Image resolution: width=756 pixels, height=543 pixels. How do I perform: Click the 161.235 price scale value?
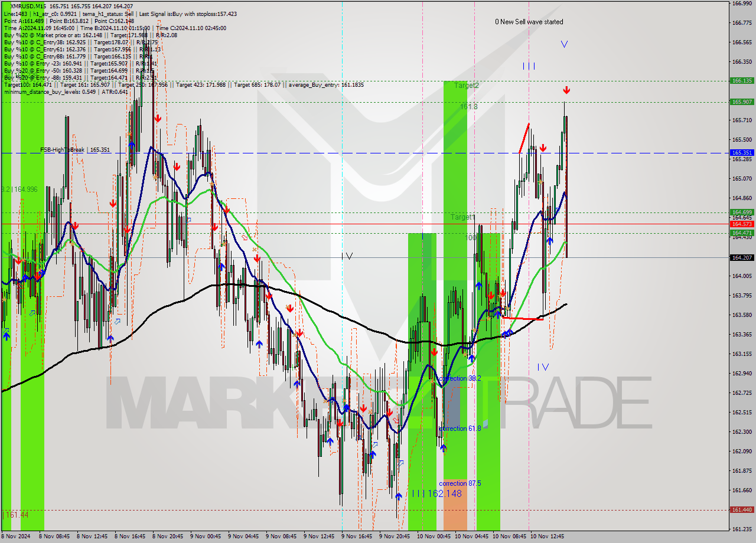pyautogui.click(x=742, y=529)
